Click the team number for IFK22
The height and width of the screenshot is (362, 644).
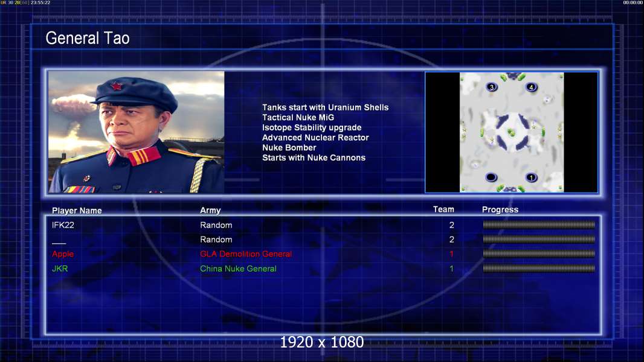452,225
